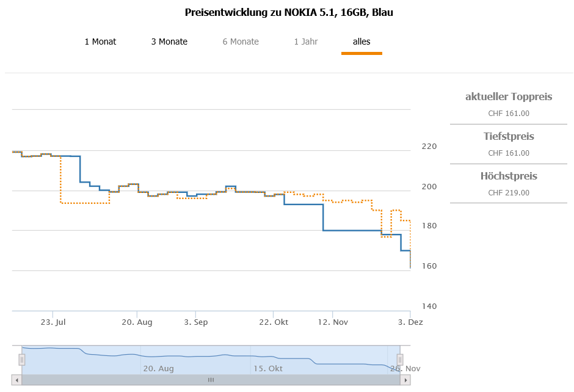The image size is (574, 392).
Task: Click the 20. Aug label in navigator
Action: point(159,368)
